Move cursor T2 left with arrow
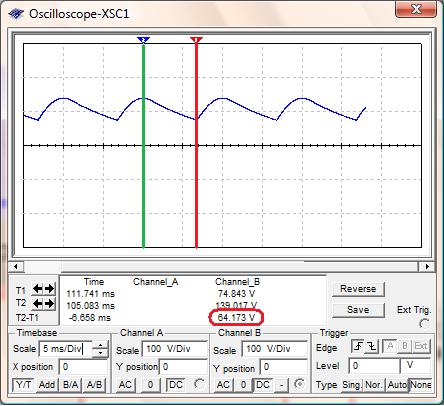 point(38,303)
